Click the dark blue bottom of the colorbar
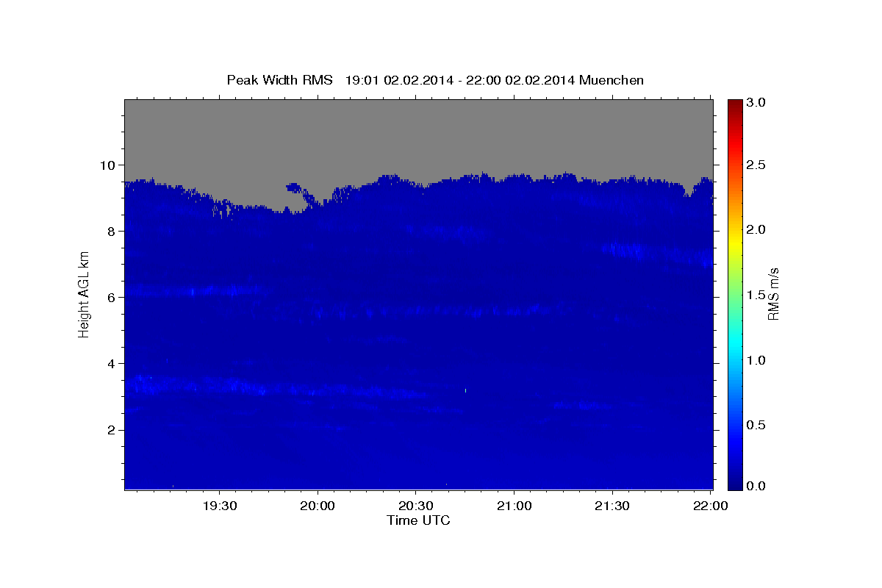 click(735, 484)
